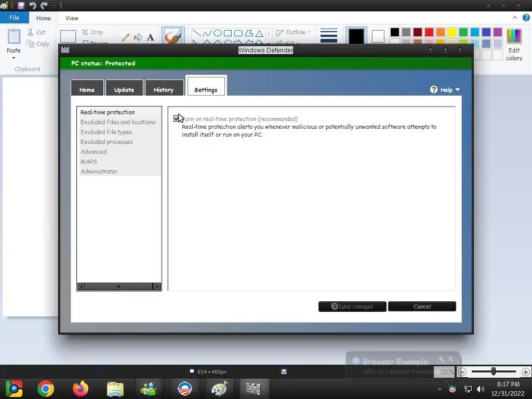Image resolution: width=532 pixels, height=399 pixels.
Task: Select the Settings tab in Windows Defender
Action: 206,87
